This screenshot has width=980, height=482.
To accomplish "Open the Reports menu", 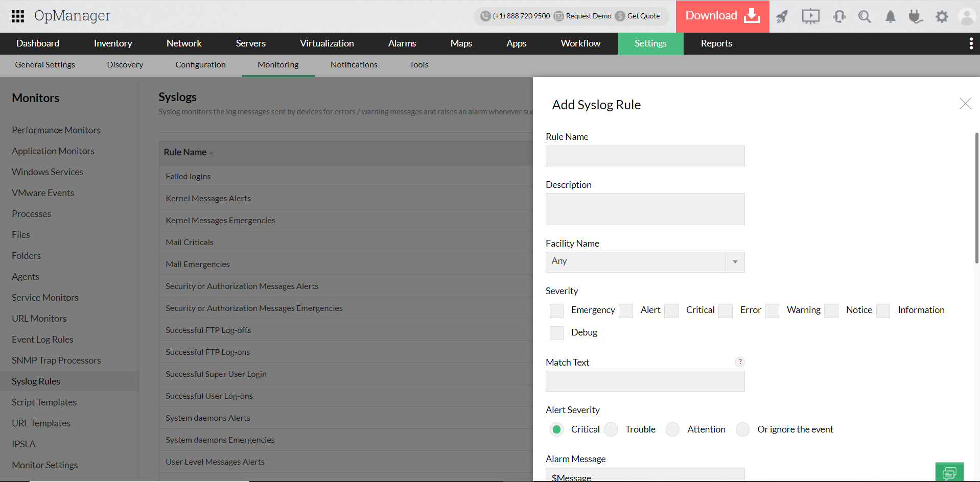I will pyautogui.click(x=716, y=43).
